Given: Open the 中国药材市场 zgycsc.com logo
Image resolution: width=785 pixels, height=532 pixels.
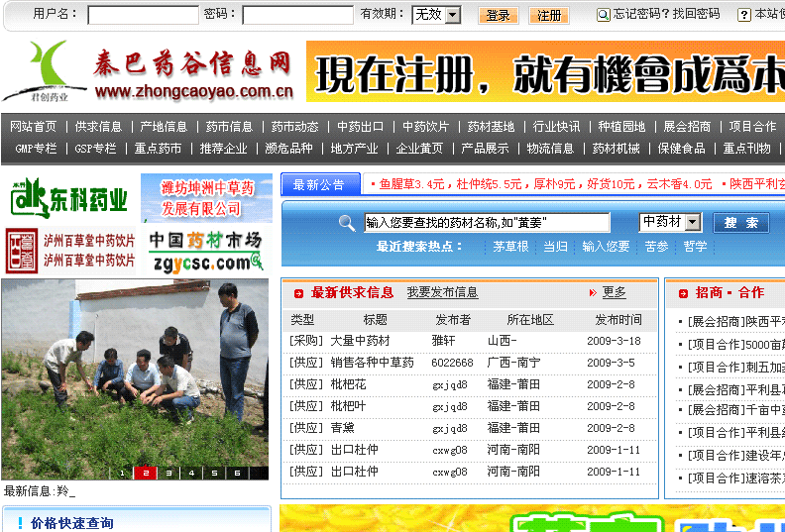Looking at the screenshot, I should [x=206, y=252].
